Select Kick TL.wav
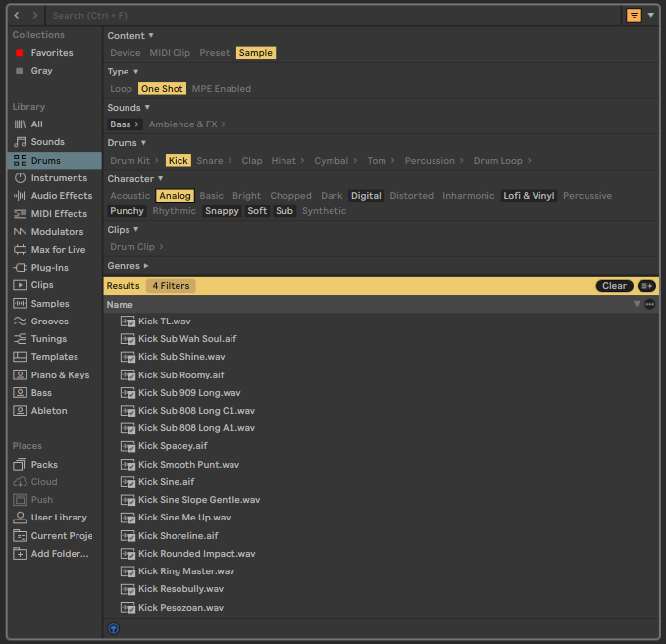Screen dimensions: 666x644 381,322
